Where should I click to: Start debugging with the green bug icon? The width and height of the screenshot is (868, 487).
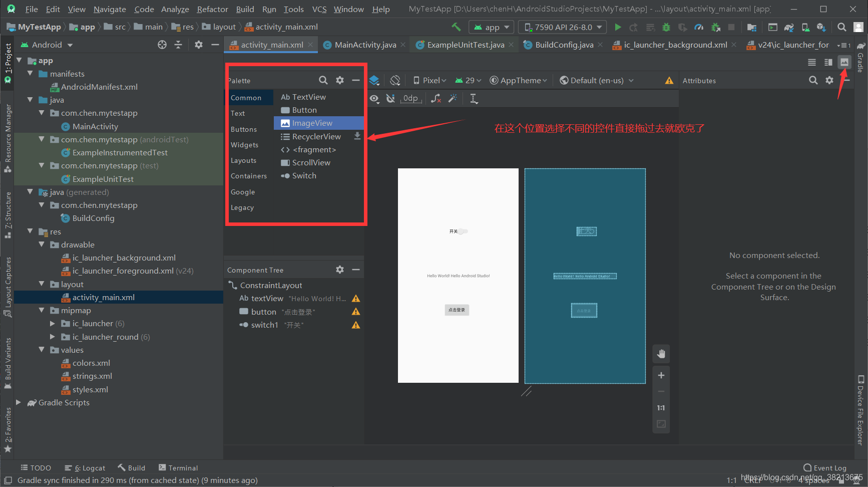[666, 27]
